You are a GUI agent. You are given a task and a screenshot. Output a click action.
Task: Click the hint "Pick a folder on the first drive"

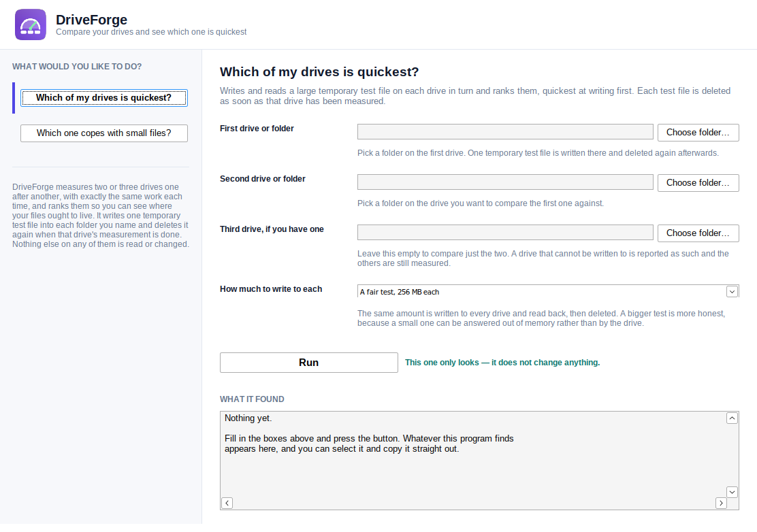(538, 153)
